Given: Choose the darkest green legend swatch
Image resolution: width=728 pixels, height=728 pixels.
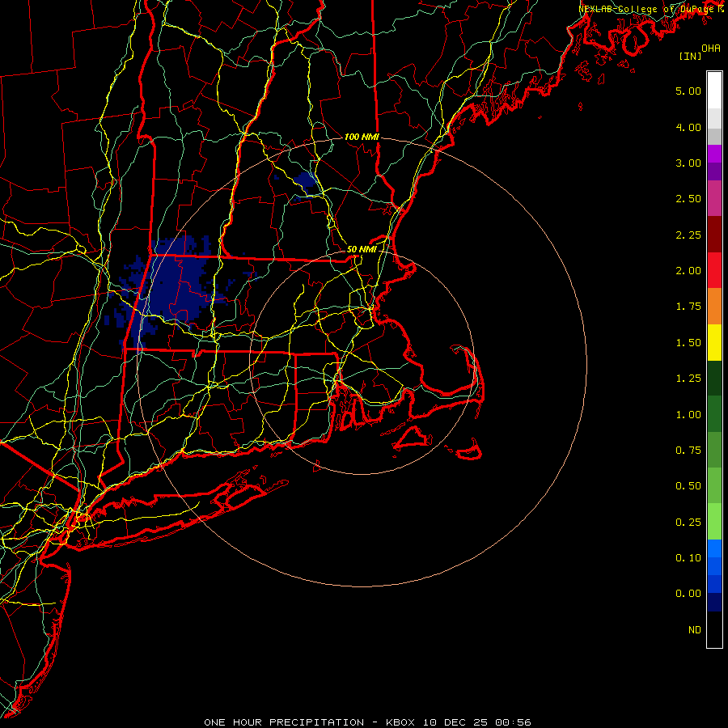Looking at the screenshot, I should pyautogui.click(x=714, y=378).
